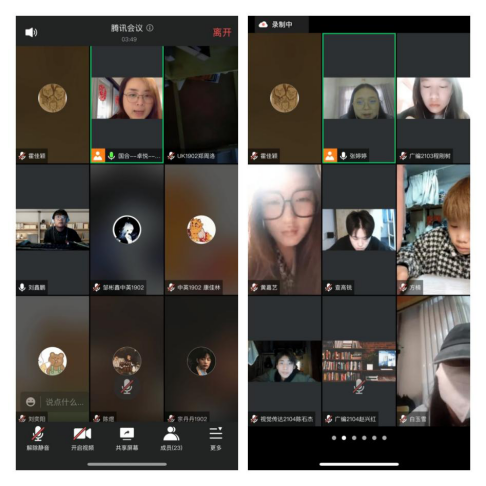Select second page indicator dot
Screen dimensions: 486x486
coord(344,438)
